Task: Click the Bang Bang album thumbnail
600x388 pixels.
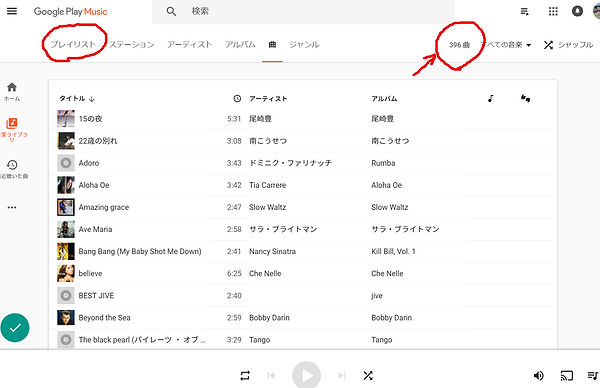Action: coord(66,251)
